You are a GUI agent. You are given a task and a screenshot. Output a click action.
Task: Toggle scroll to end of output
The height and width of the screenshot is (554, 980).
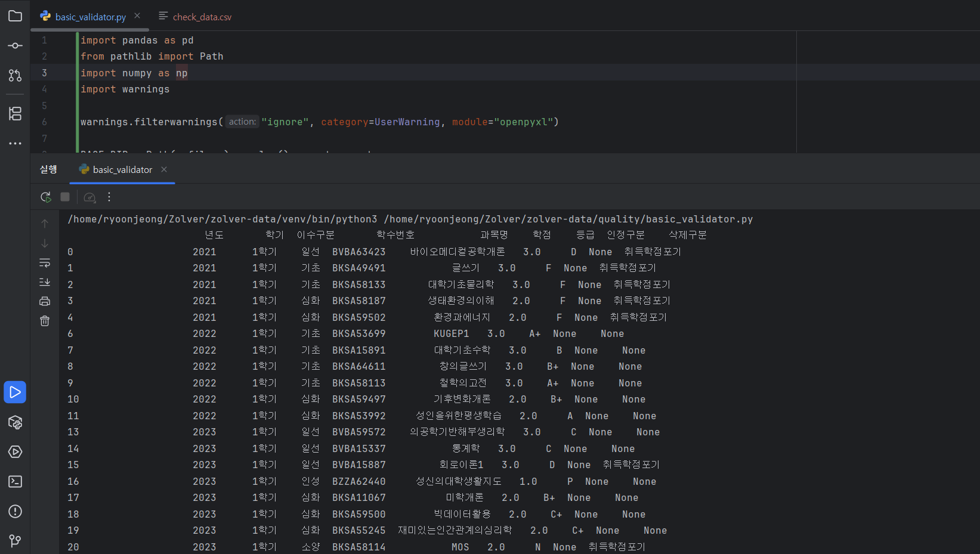(x=45, y=282)
